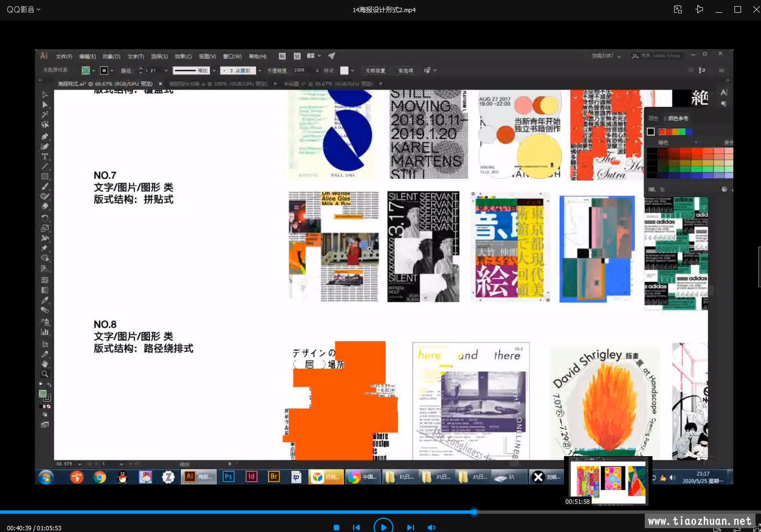Open the 文件(F) menu
Screen dimensions: 761x532
(64, 56)
